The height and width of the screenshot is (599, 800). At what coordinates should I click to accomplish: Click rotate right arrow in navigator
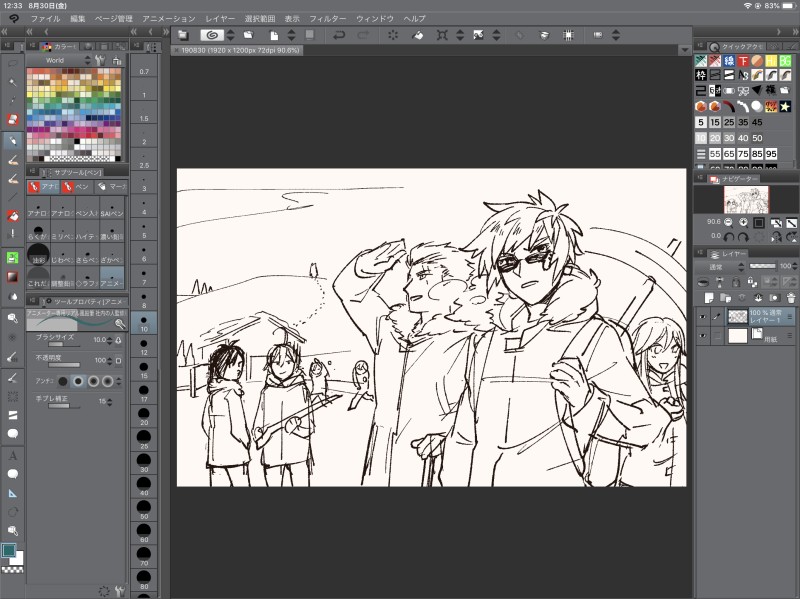coord(743,236)
